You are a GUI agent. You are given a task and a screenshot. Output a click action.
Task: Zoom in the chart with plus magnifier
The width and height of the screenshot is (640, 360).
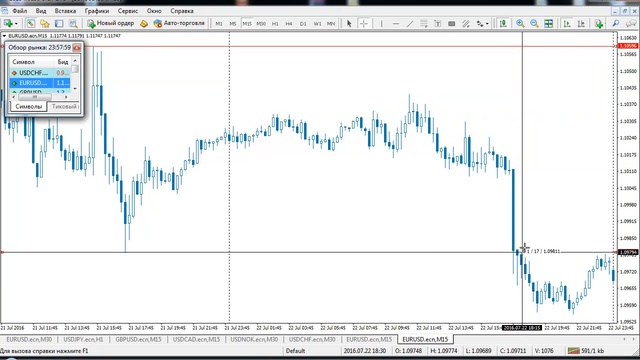[520, 24]
